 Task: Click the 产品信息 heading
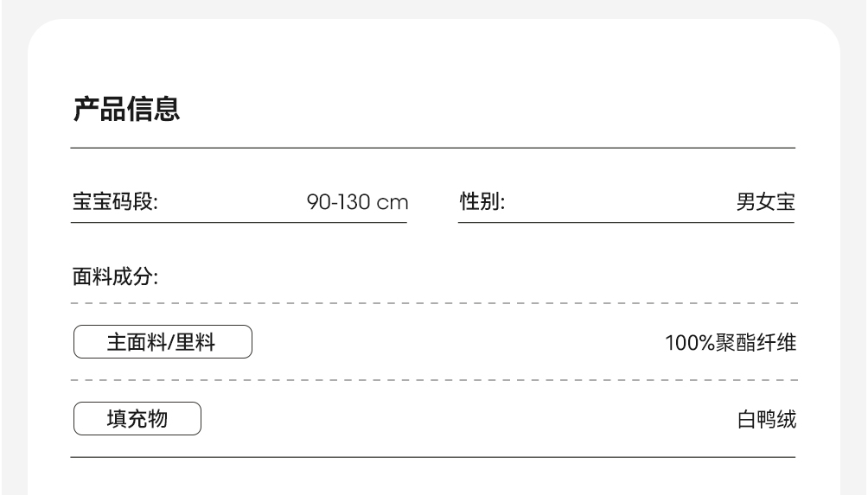(126, 109)
